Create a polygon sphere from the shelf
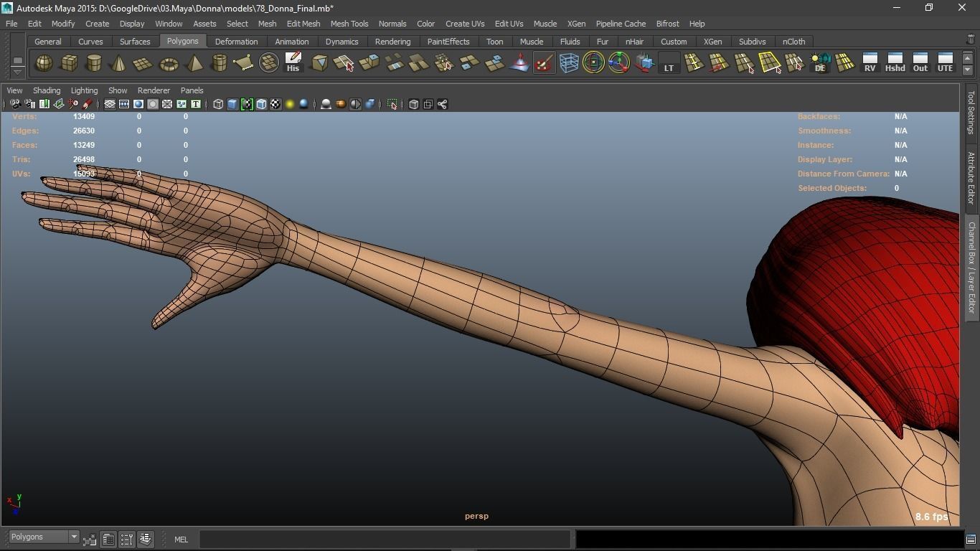This screenshot has width=980, height=551. [x=44, y=64]
